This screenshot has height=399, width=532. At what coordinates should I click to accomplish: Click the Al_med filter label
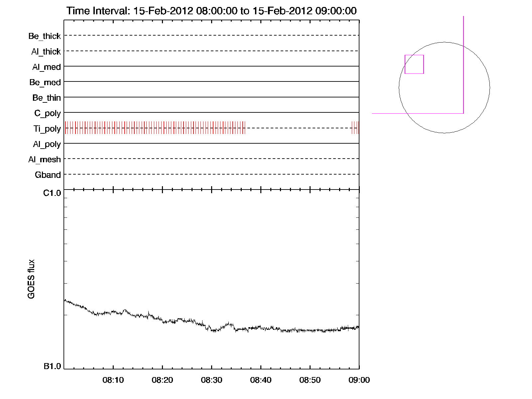[x=46, y=67]
